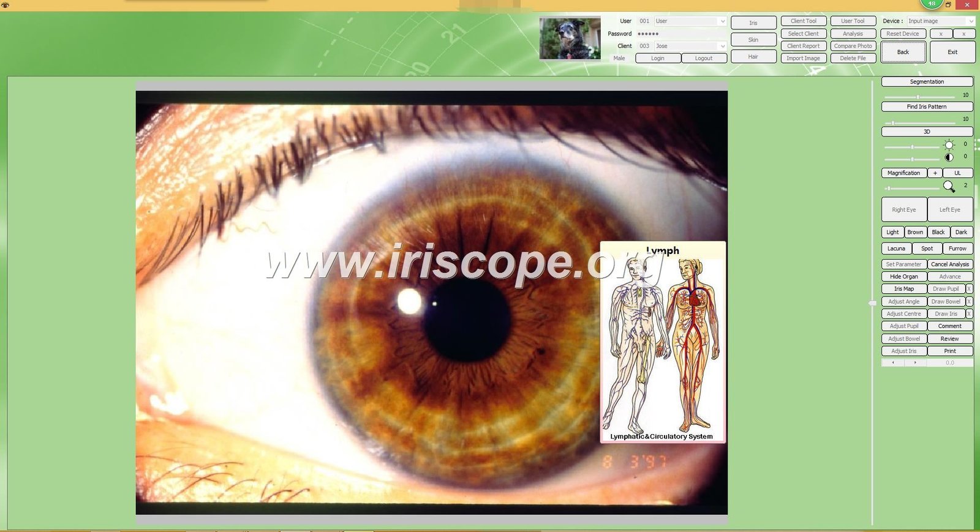Click the Logout button
This screenshot has height=532, width=980.
coord(704,58)
